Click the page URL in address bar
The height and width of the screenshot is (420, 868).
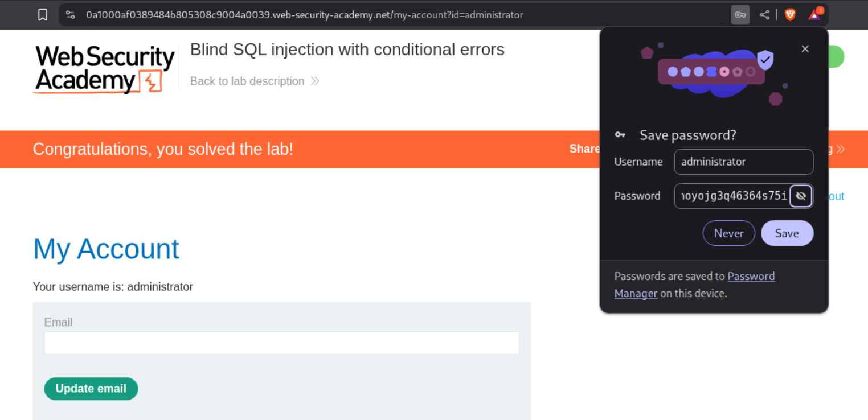[304, 15]
